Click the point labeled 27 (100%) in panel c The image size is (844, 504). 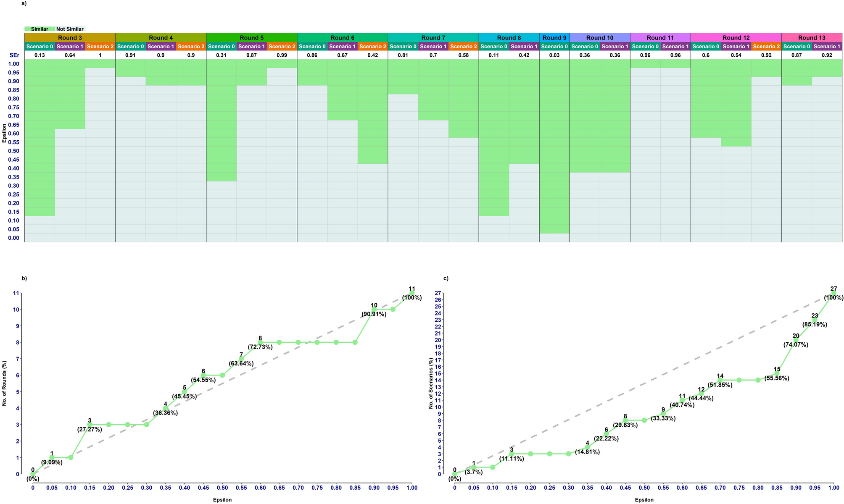(833, 293)
